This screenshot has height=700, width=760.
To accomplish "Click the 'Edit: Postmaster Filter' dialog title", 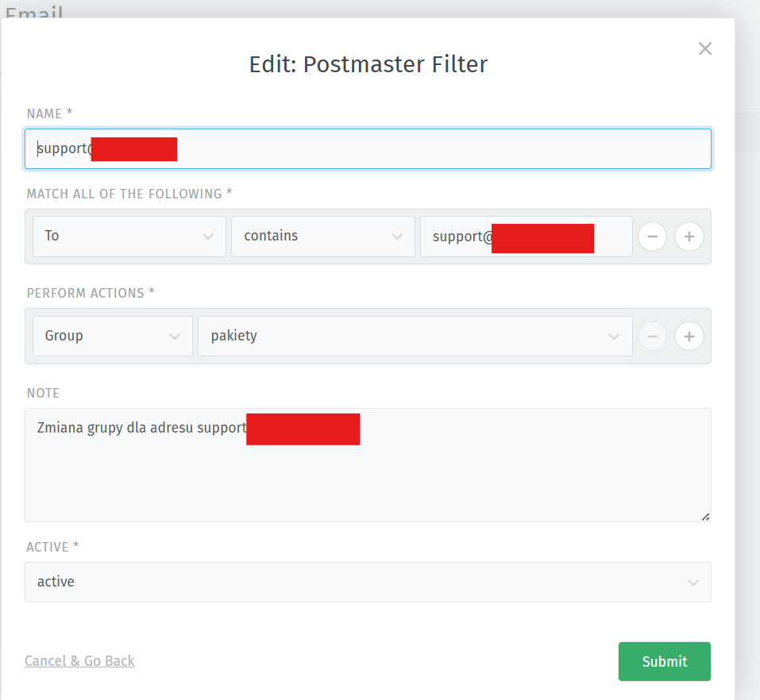I will [x=368, y=64].
